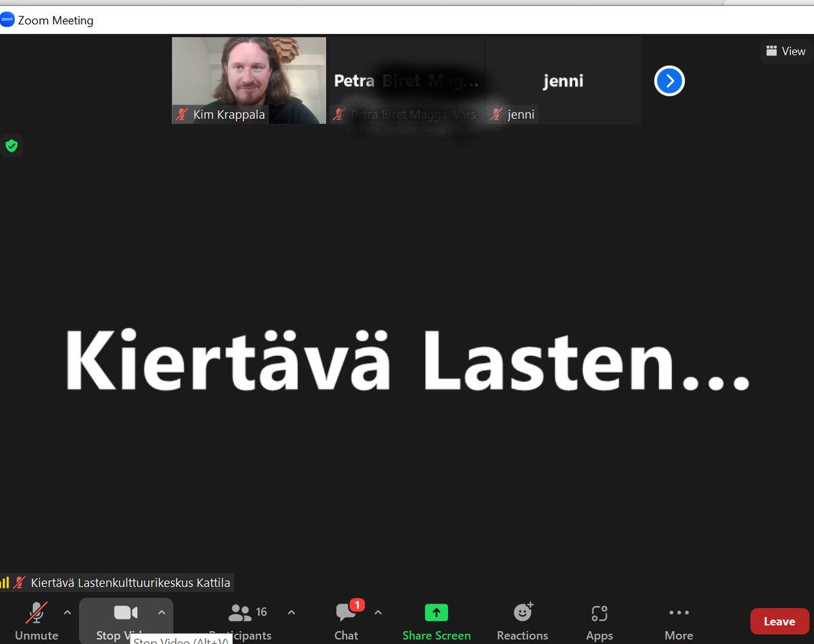Unmute the microphone
Viewport: 814px width, 644px height.
(x=37, y=621)
